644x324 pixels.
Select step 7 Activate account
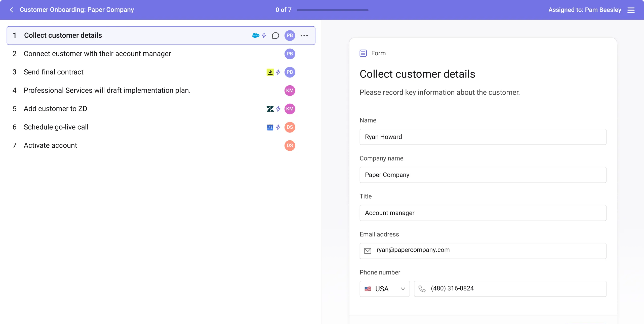[x=161, y=146]
